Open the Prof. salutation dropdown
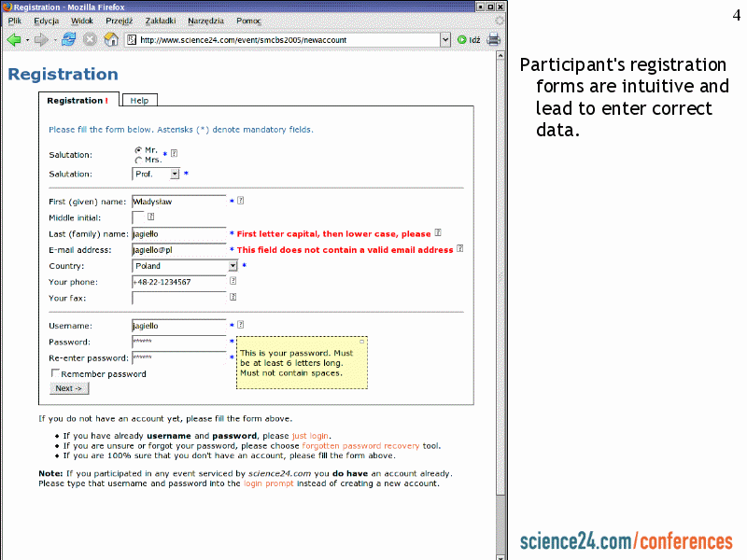The height and width of the screenshot is (560, 747). point(174,174)
